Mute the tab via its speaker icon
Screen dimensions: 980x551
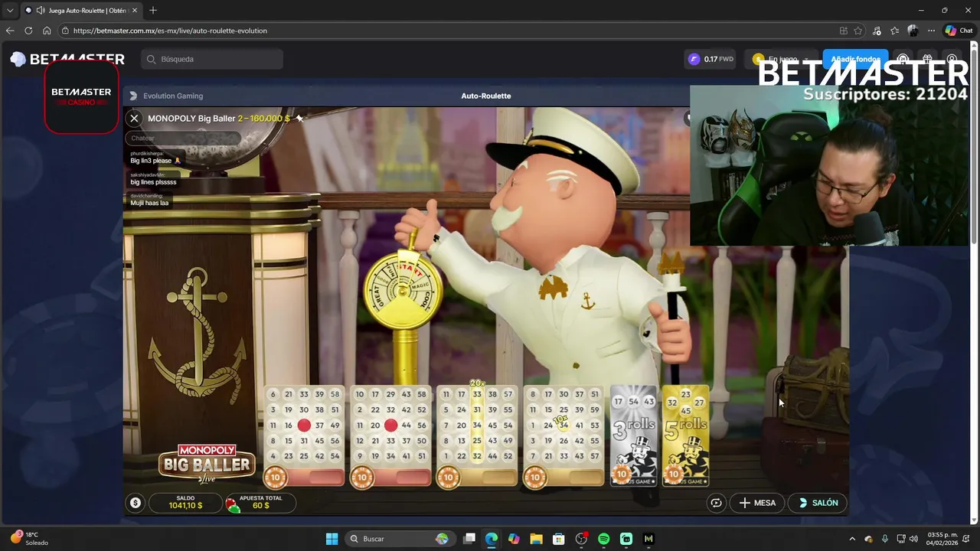[40, 11]
